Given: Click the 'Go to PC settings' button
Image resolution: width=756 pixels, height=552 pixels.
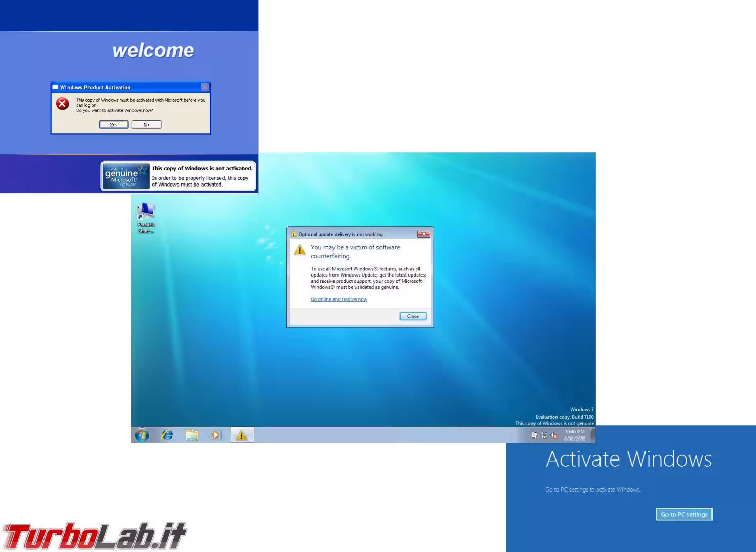Looking at the screenshot, I should (x=684, y=514).
